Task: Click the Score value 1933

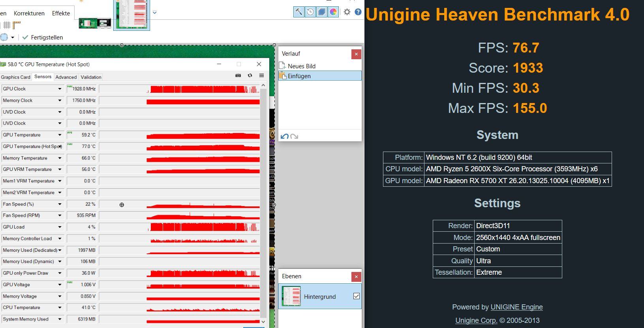Action: point(528,68)
